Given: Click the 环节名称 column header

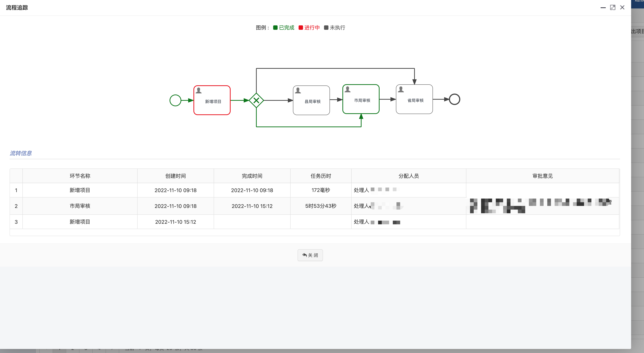Looking at the screenshot, I should pos(80,176).
